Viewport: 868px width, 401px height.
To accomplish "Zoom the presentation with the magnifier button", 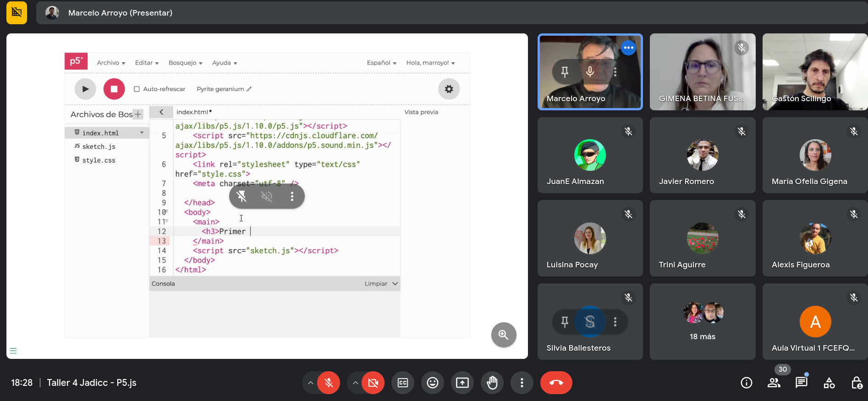I will (504, 335).
